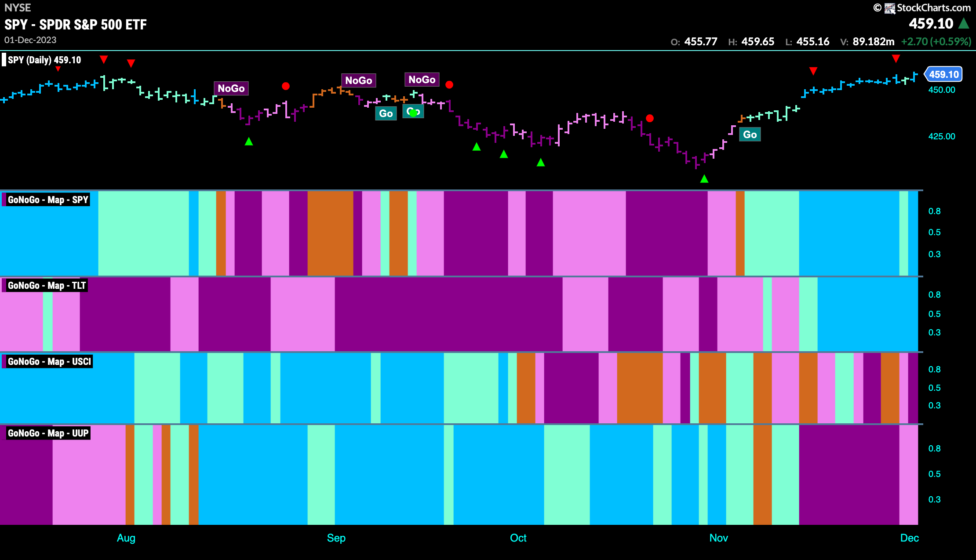Click the GoNoGo - Map - SPY panel label
This screenshot has height=560, width=976.
point(47,200)
